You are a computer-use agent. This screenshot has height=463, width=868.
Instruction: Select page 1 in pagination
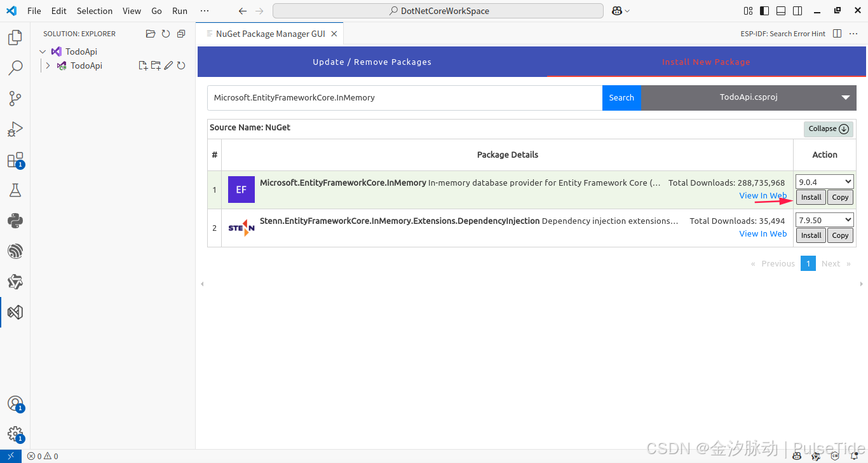[808, 263]
